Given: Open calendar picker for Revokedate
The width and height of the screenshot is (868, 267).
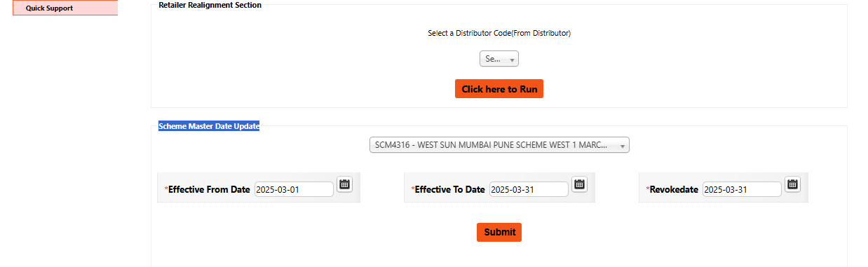Looking at the screenshot, I should click(x=792, y=185).
